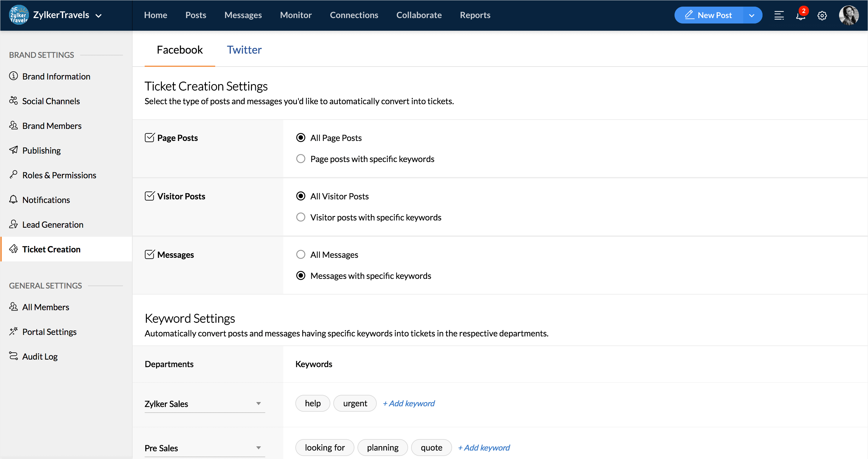868x459 pixels.
Task: Click the user profile avatar
Action: click(848, 15)
